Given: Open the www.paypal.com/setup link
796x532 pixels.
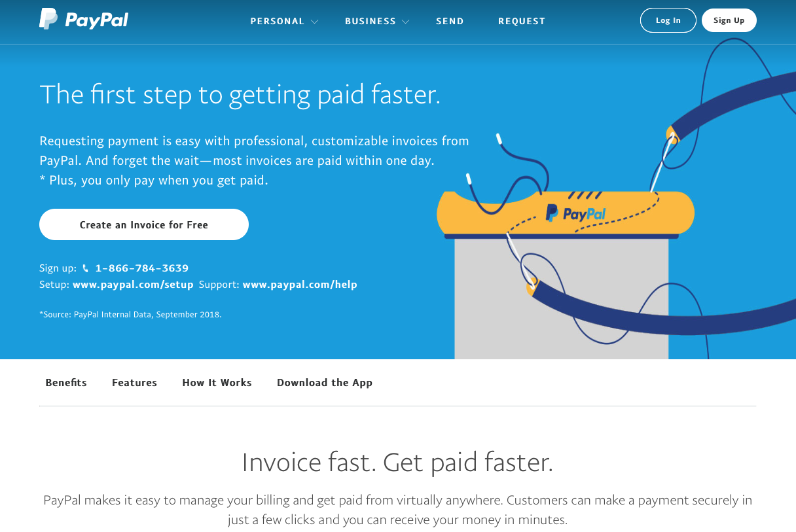Looking at the screenshot, I should pyautogui.click(x=133, y=285).
